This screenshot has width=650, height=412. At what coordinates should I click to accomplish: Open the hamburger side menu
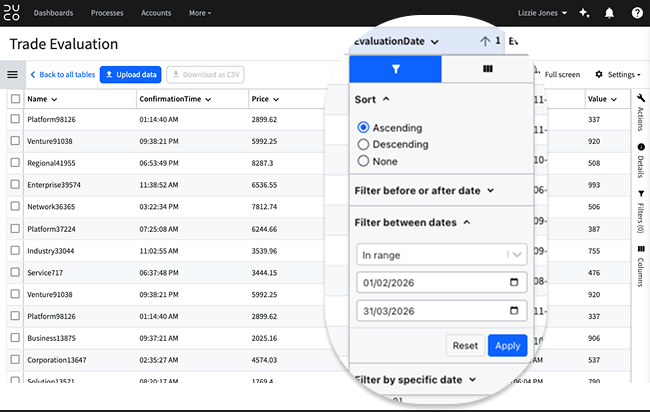point(12,75)
